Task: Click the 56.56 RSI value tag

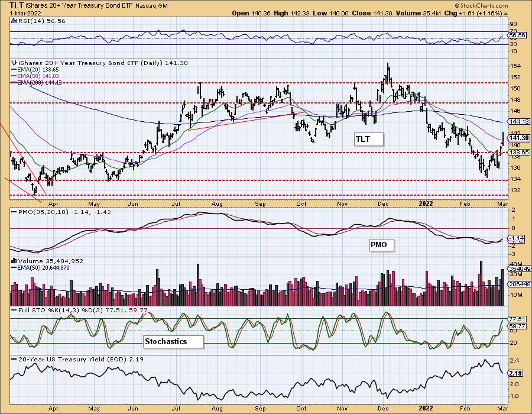Action: coord(517,35)
